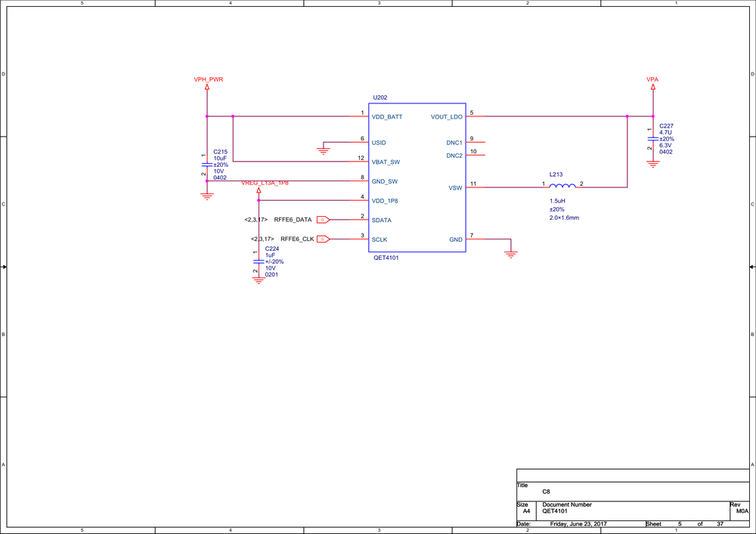Click the 1.5uH inductor value
Image resolution: width=756 pixels, height=534 pixels.
click(x=557, y=201)
